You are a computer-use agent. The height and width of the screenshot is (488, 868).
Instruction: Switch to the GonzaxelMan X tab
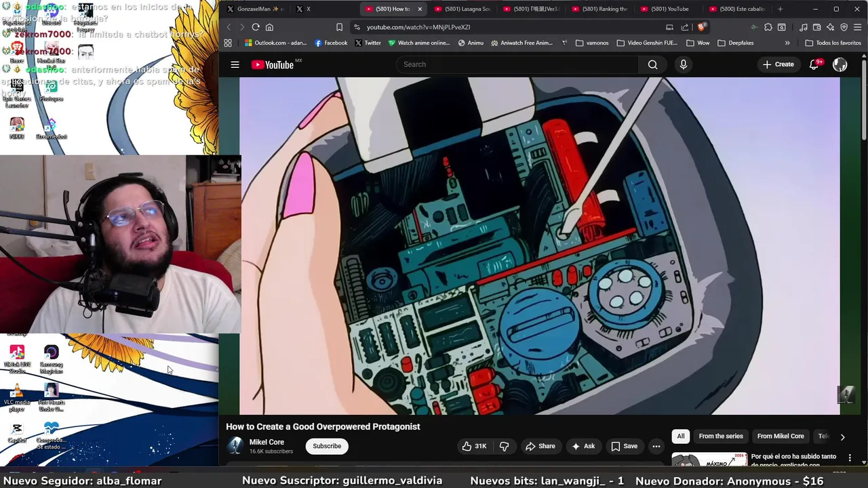tap(254, 9)
